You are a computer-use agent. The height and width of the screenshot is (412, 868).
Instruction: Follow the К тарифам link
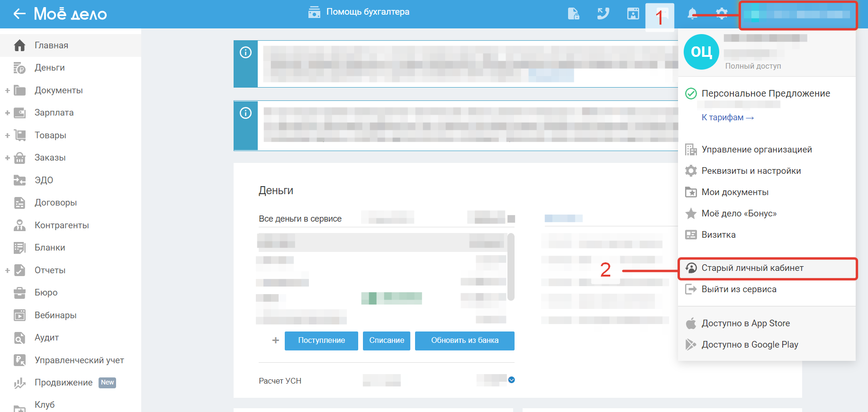point(728,117)
